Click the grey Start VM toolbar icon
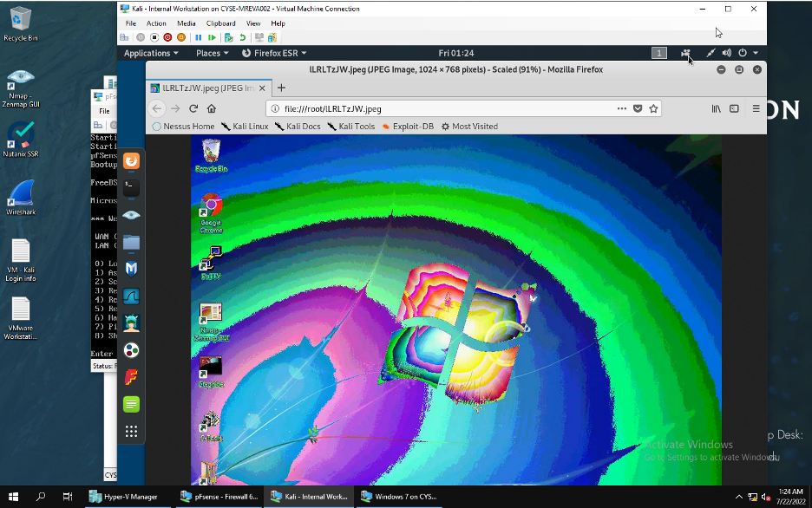Screen dimensions: 812x508 point(141,37)
